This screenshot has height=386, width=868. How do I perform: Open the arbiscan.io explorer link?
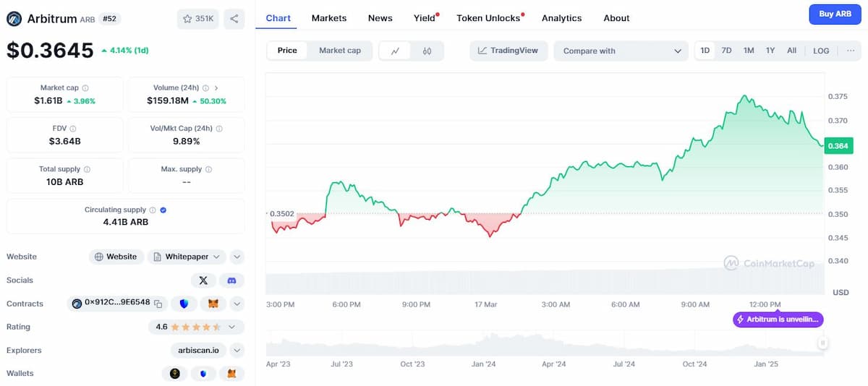pos(197,351)
